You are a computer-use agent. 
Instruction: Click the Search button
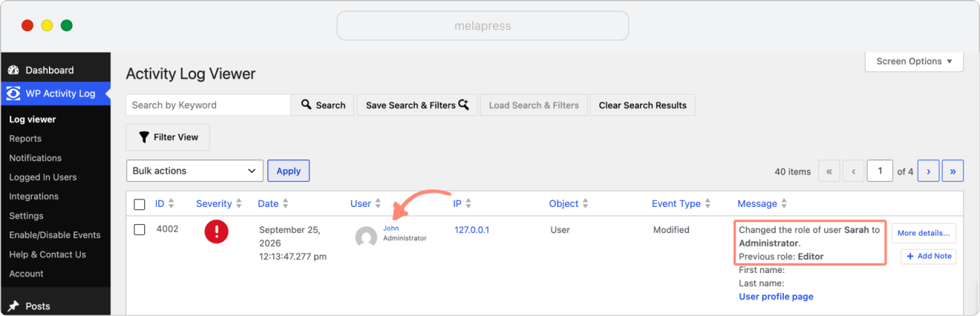[x=323, y=105]
